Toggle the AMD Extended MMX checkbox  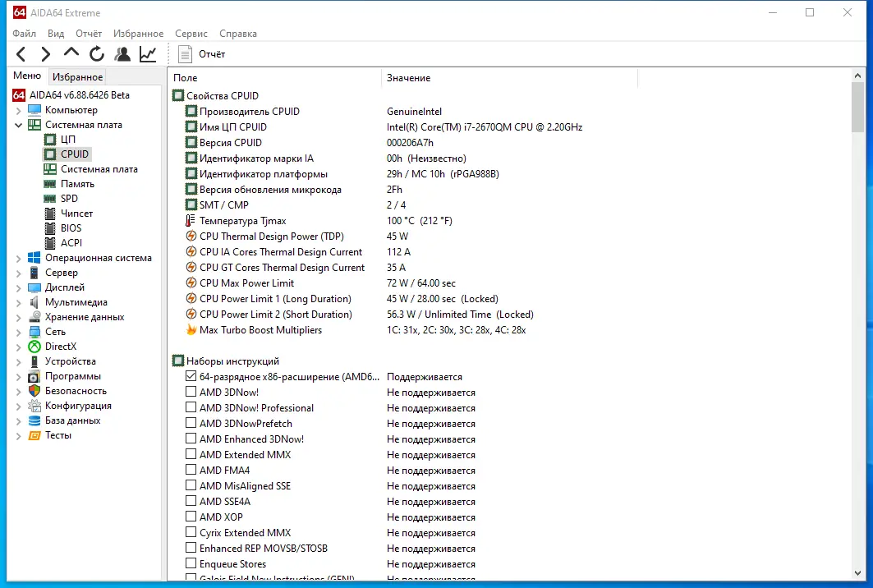[x=191, y=454]
